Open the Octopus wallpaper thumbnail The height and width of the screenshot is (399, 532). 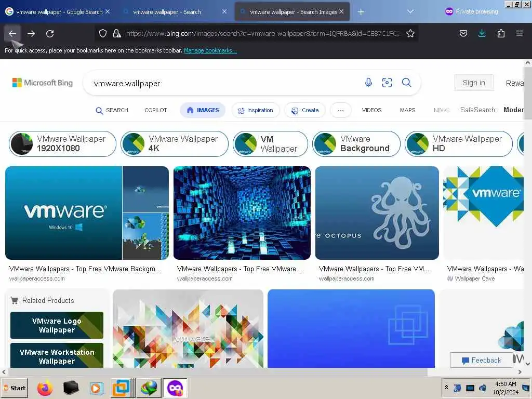(377, 213)
